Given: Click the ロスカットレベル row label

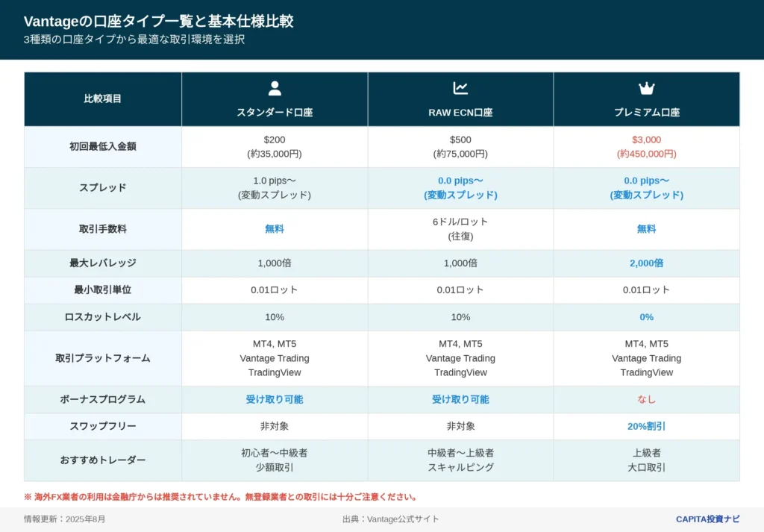Looking at the screenshot, I should (103, 317).
